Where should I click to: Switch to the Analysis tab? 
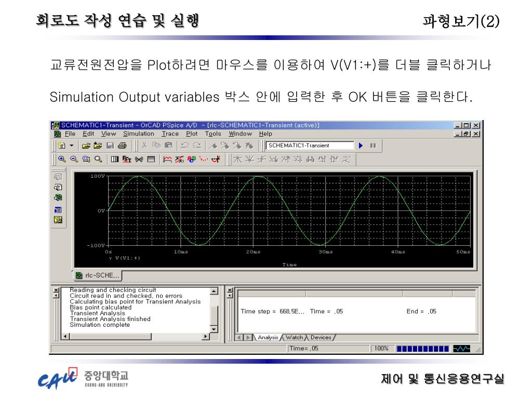click(268, 337)
